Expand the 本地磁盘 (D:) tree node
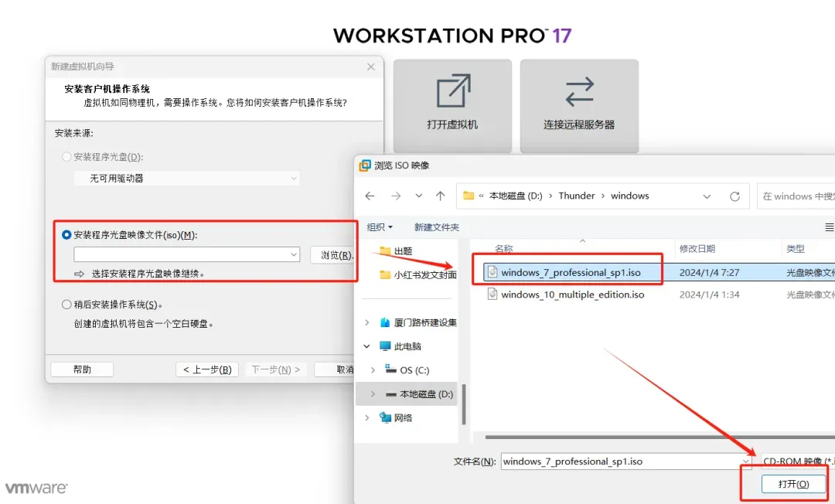This screenshot has width=835, height=504. [373, 393]
